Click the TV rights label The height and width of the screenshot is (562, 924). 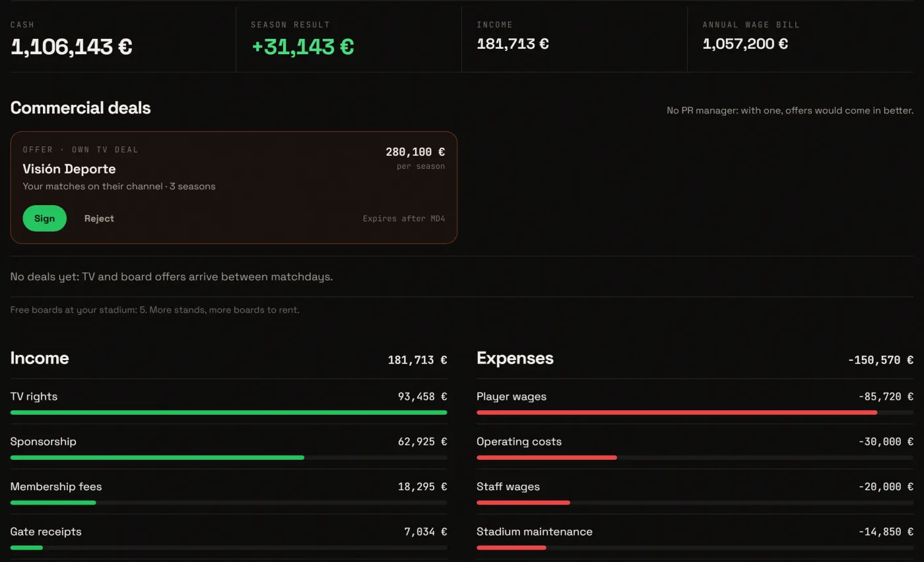pos(34,396)
